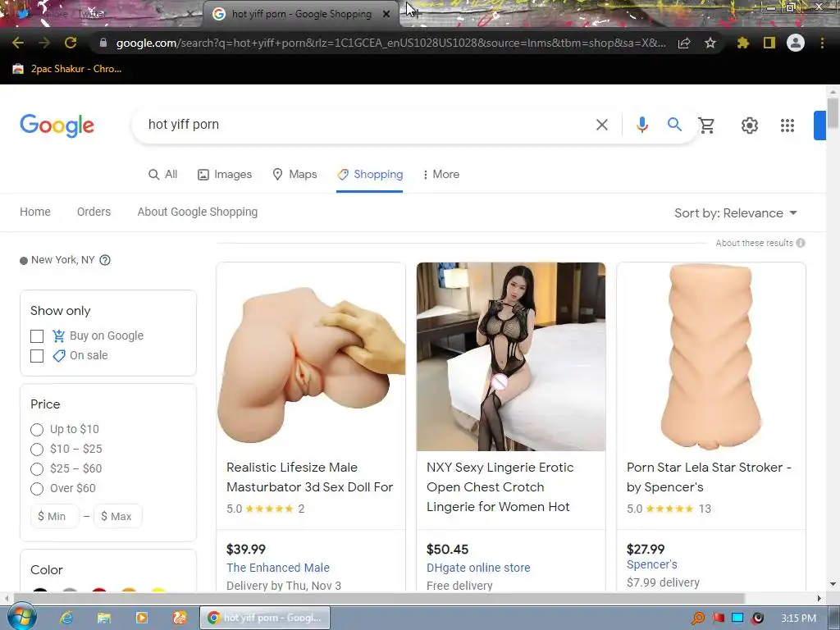Reload the page with the refresh icon
This screenshot has height=630, width=840.
71,43
